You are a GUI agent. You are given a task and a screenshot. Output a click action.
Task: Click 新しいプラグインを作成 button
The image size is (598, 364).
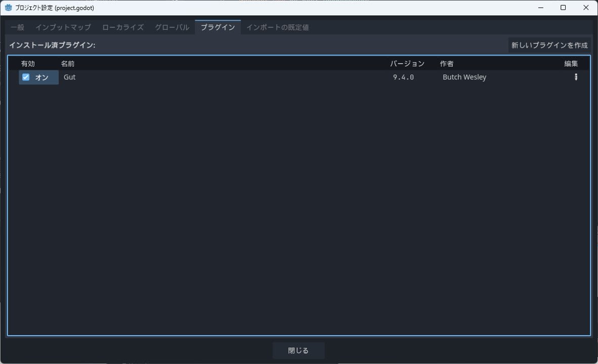549,45
